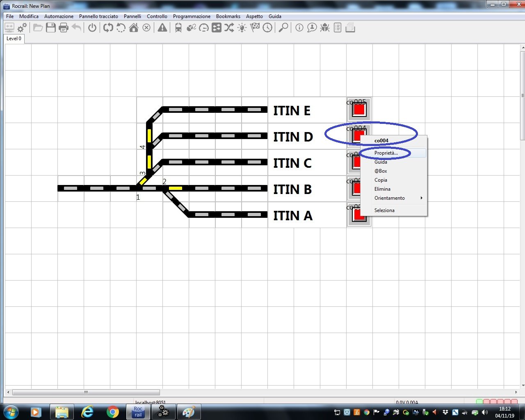The height and width of the screenshot is (420, 525).
Task: Toggle the yellow-marked turnout number 2
Action: coord(175,188)
